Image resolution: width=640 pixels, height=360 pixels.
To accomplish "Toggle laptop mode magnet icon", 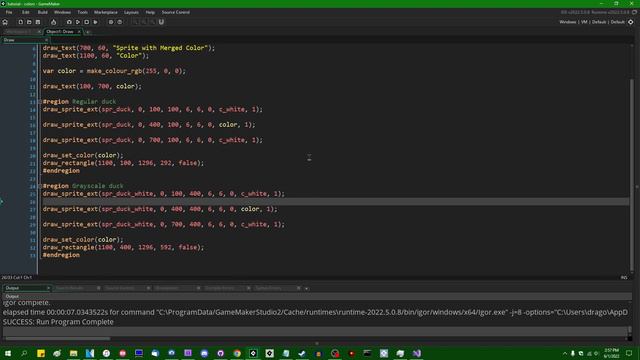I will tap(161, 22).
